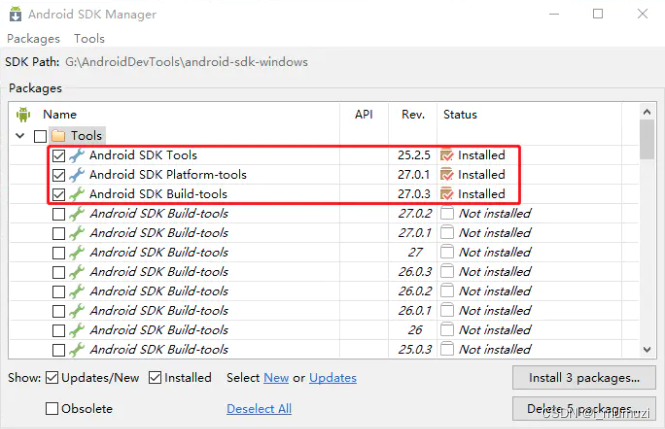665x429 pixels.
Task: Toggle the Updates/New show checkbox
Action: [52, 378]
